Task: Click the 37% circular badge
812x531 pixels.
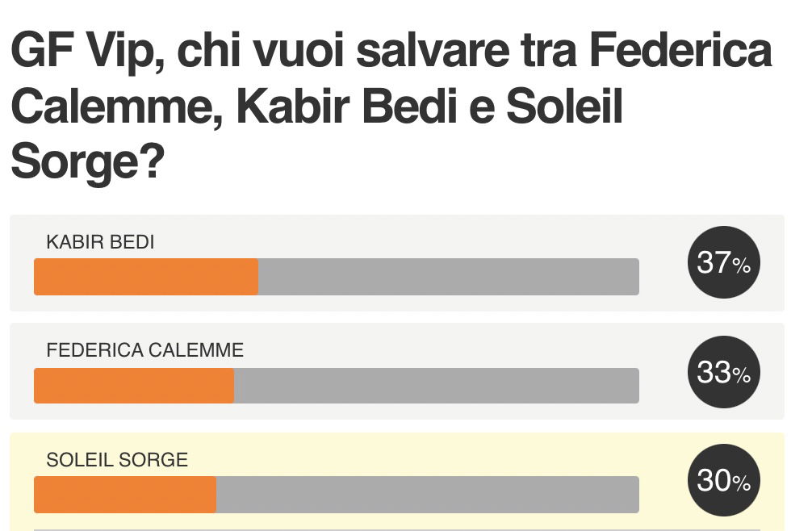Action: 723,262
